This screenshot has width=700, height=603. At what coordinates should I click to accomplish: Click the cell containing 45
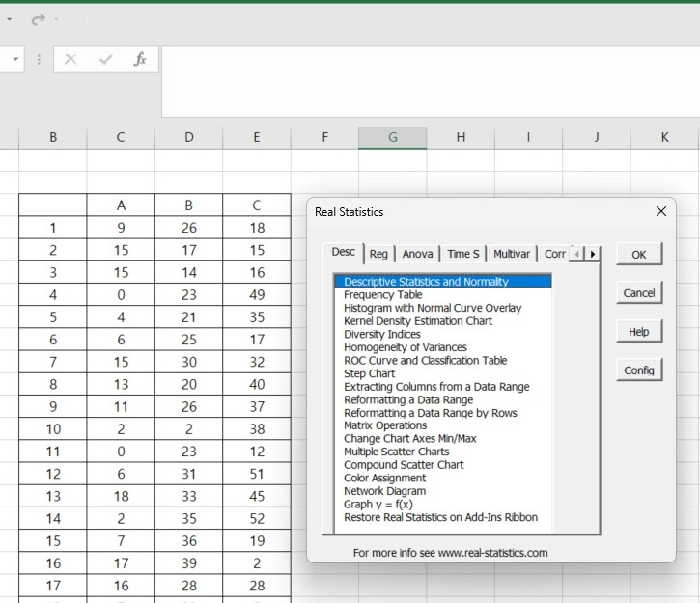pos(257,496)
